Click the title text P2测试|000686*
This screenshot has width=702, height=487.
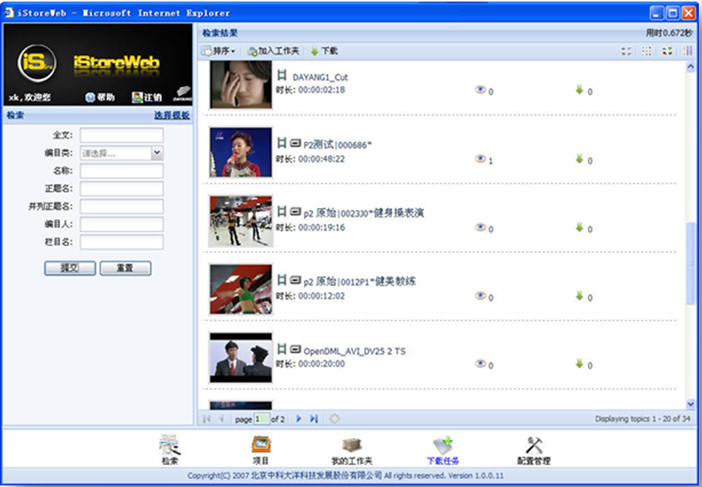338,145
